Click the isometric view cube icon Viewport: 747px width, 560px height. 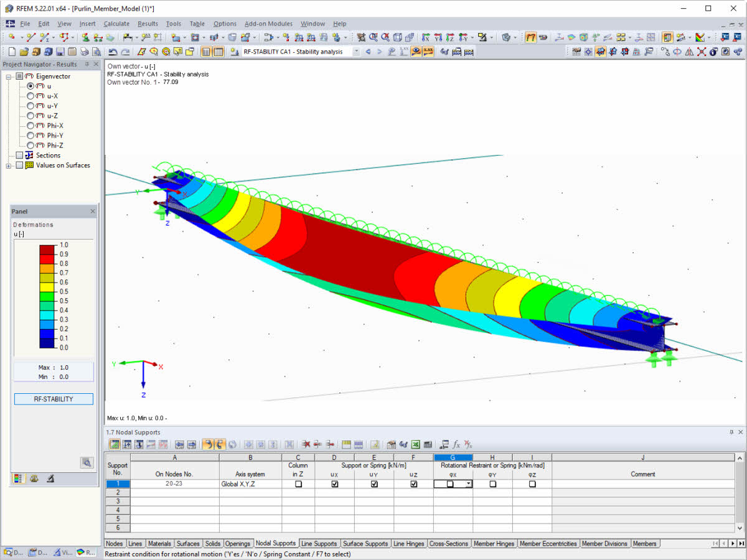click(398, 37)
